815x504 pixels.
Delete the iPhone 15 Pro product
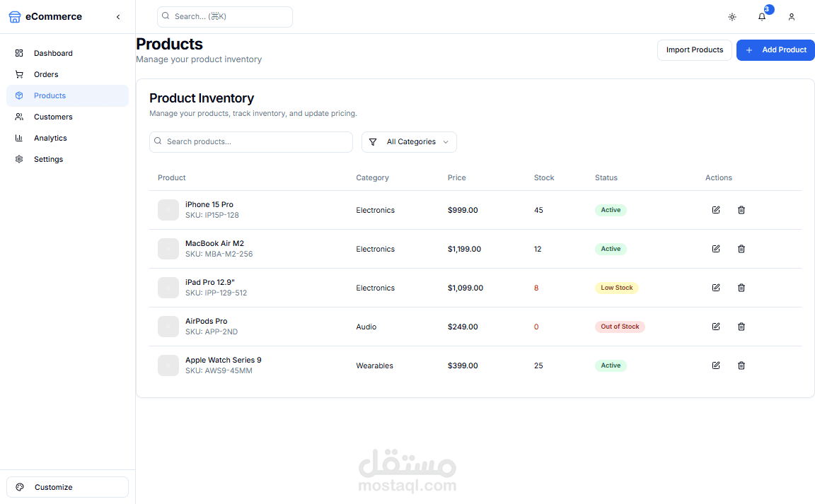point(741,210)
